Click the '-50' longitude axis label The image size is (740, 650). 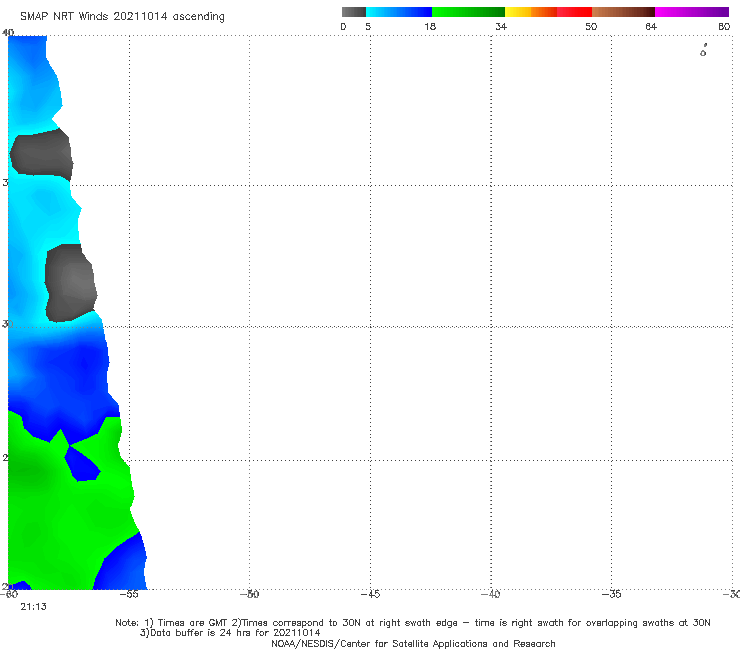[x=249, y=594]
